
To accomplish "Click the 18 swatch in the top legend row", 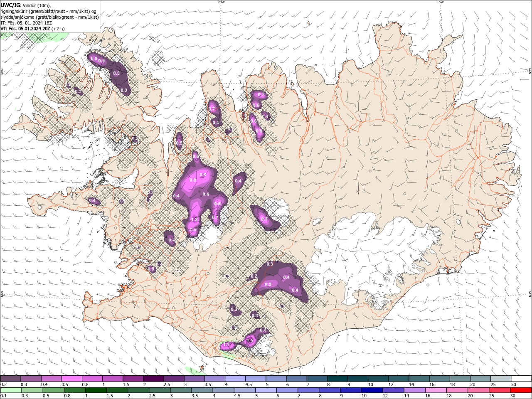I will (460, 379).
